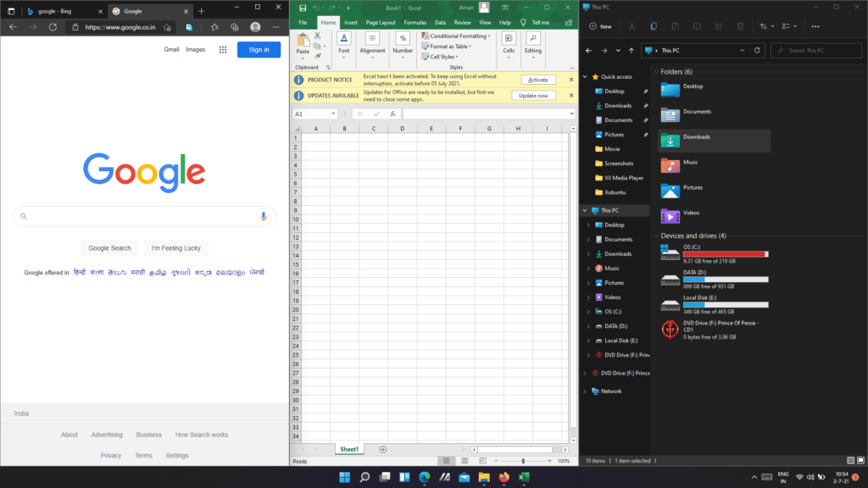This screenshot has height=488, width=868.
Task: Switch File Explorer to large icons view
Action: coord(861,460)
